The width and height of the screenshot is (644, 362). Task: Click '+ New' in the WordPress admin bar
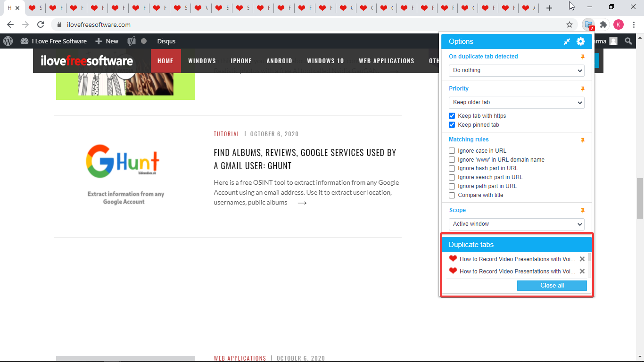(107, 41)
